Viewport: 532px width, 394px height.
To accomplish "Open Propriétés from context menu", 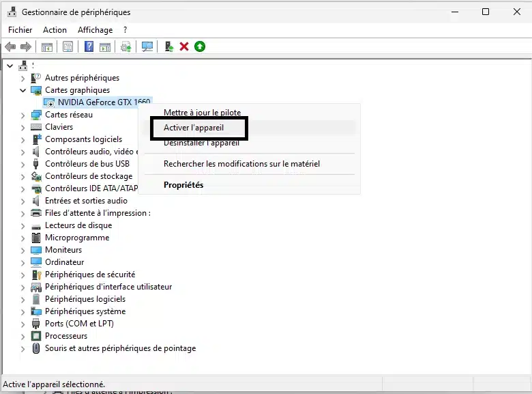I will click(x=183, y=185).
